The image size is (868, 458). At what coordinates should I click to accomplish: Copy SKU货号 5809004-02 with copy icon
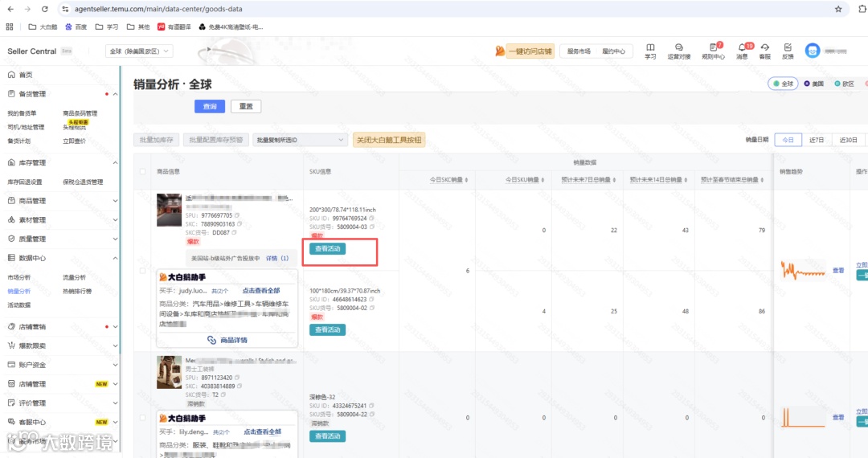pyautogui.click(x=372, y=308)
